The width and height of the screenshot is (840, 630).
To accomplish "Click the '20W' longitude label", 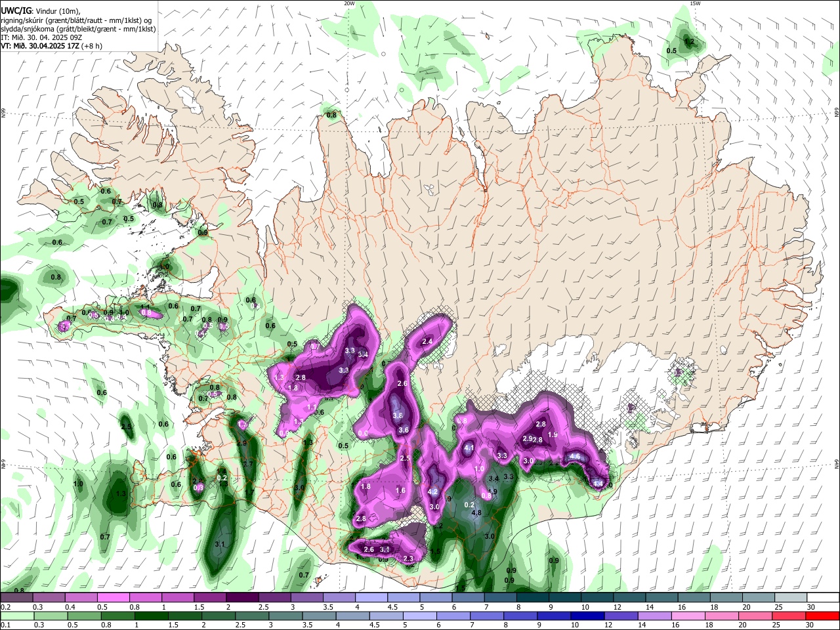I will pyautogui.click(x=349, y=3).
